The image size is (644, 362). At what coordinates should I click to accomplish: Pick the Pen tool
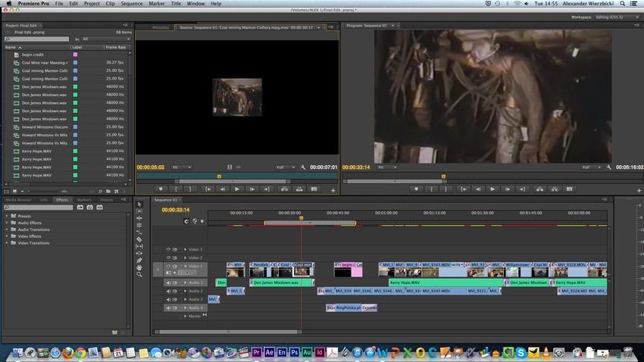pos(139,260)
